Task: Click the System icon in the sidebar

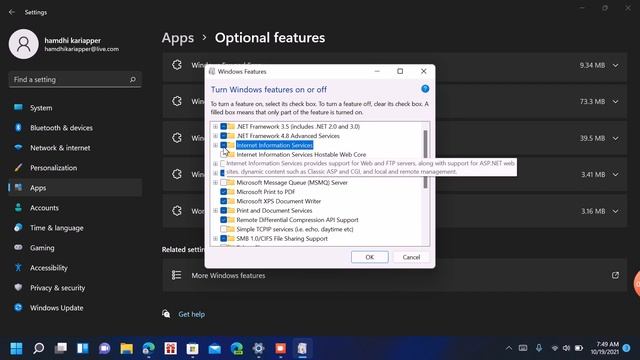Action: [x=18, y=108]
